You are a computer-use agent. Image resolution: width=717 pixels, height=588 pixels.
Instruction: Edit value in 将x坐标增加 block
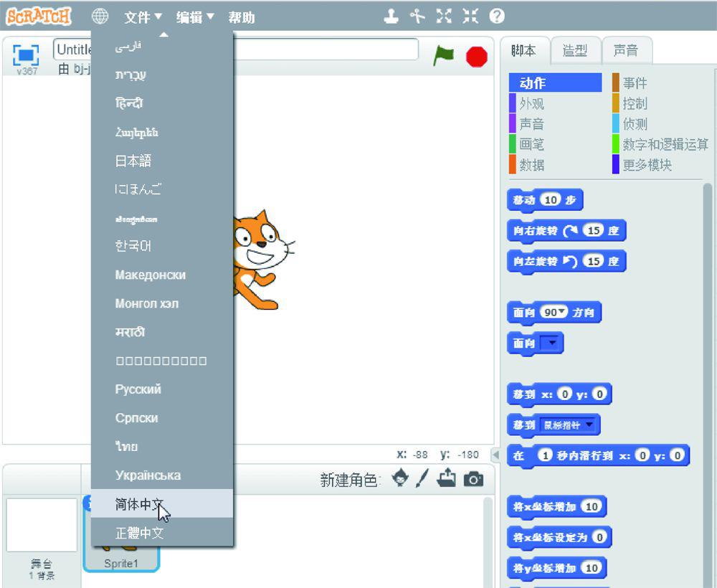click(592, 506)
